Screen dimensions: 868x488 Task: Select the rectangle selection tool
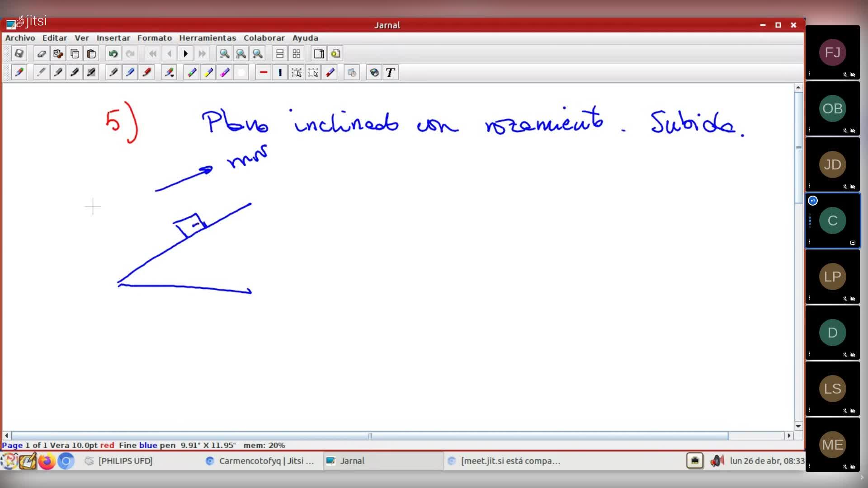297,73
